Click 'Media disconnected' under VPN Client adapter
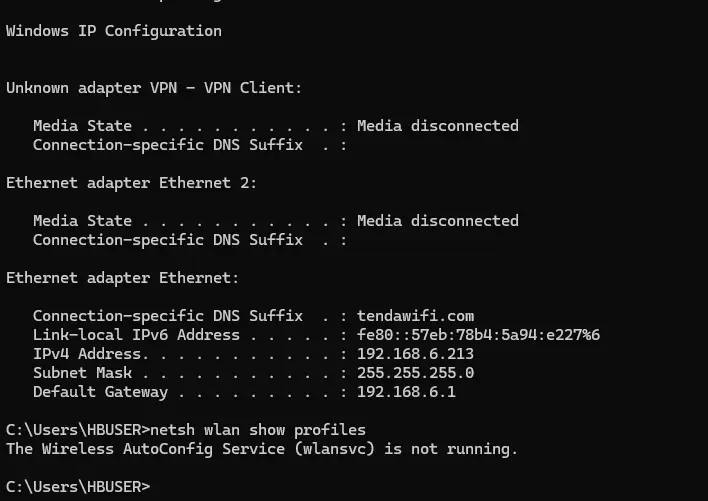Viewport: 708px width, 501px height. pos(438,126)
